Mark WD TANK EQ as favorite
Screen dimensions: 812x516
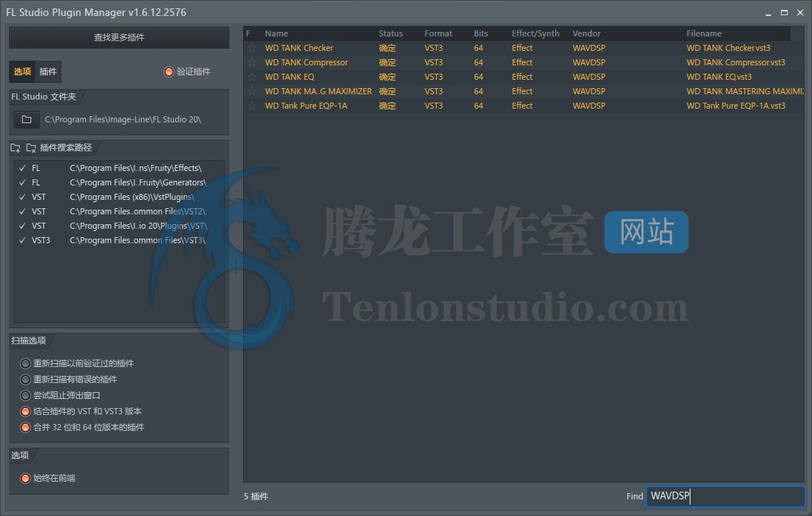pyautogui.click(x=251, y=78)
